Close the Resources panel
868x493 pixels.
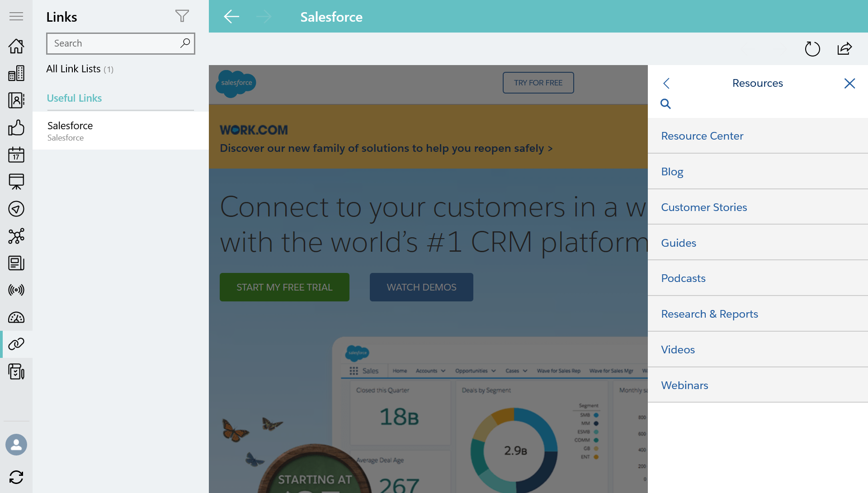(x=849, y=83)
